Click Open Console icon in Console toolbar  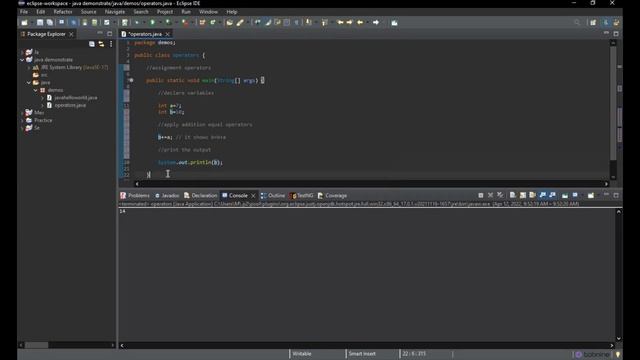(x=591, y=196)
